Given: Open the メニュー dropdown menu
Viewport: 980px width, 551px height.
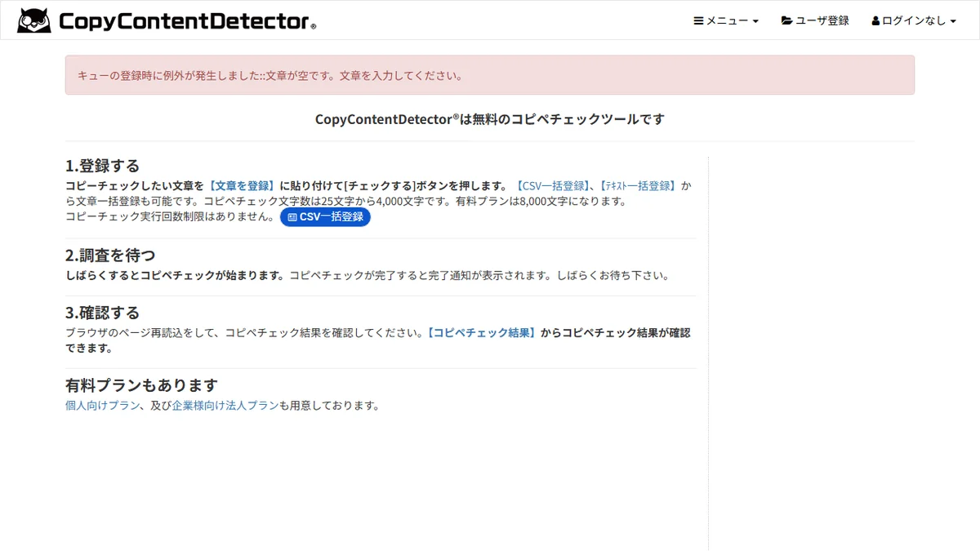Looking at the screenshot, I should click(x=726, y=20).
